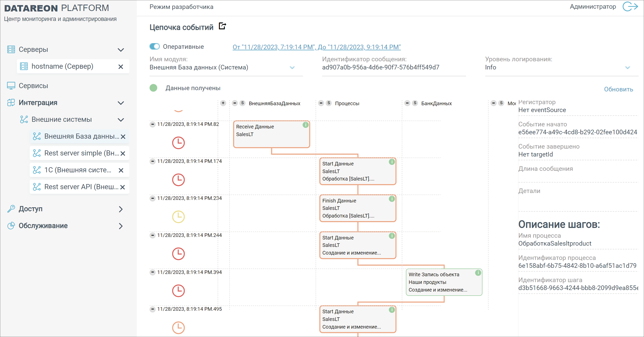644x337 pixels.
Task: Click the plus icon before ВнешняяБазаДанных column
Action: [223, 103]
